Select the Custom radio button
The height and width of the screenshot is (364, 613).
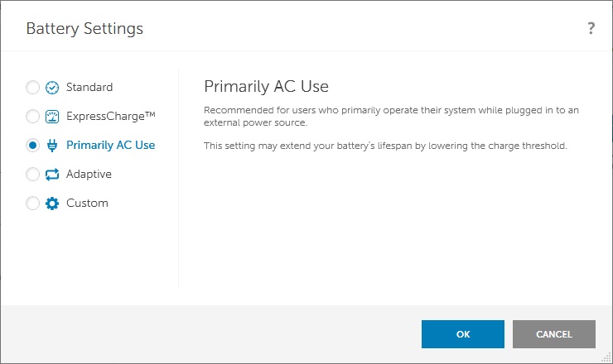click(32, 203)
